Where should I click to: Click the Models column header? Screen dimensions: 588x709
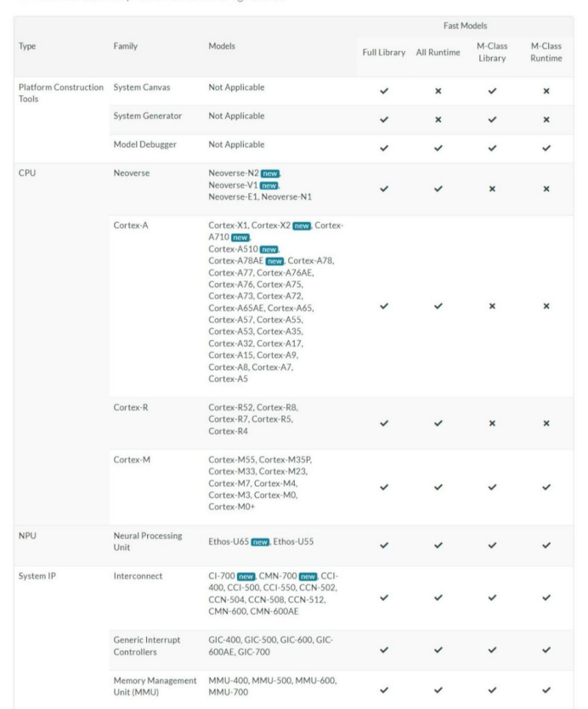click(x=224, y=46)
